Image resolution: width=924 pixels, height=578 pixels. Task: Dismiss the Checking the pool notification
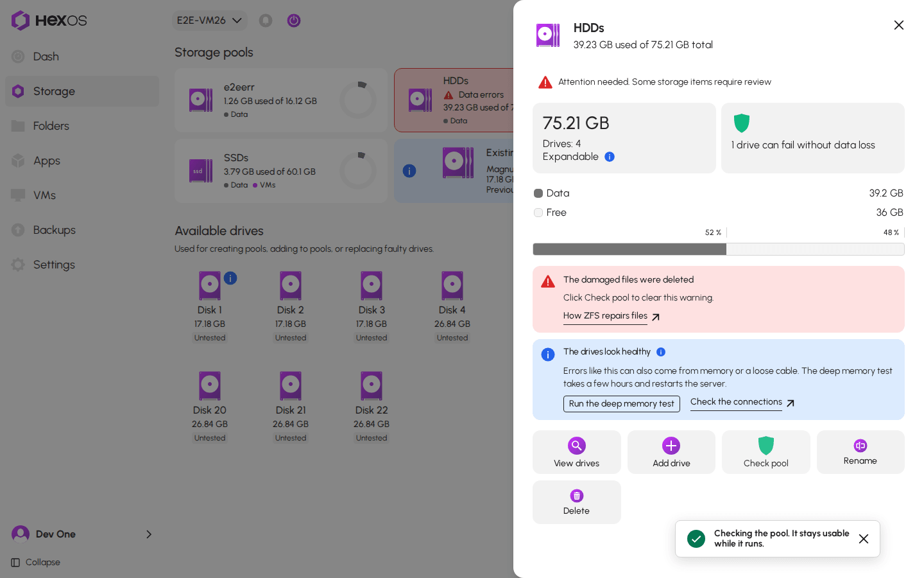click(864, 539)
